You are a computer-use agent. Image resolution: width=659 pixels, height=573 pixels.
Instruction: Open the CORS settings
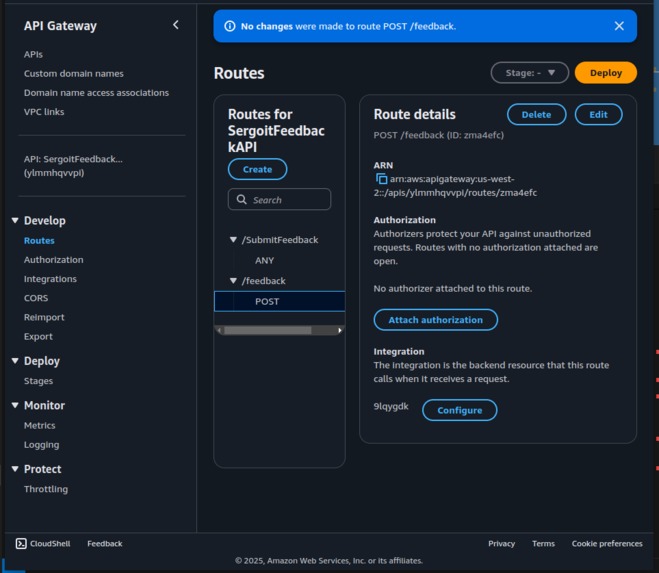[36, 298]
